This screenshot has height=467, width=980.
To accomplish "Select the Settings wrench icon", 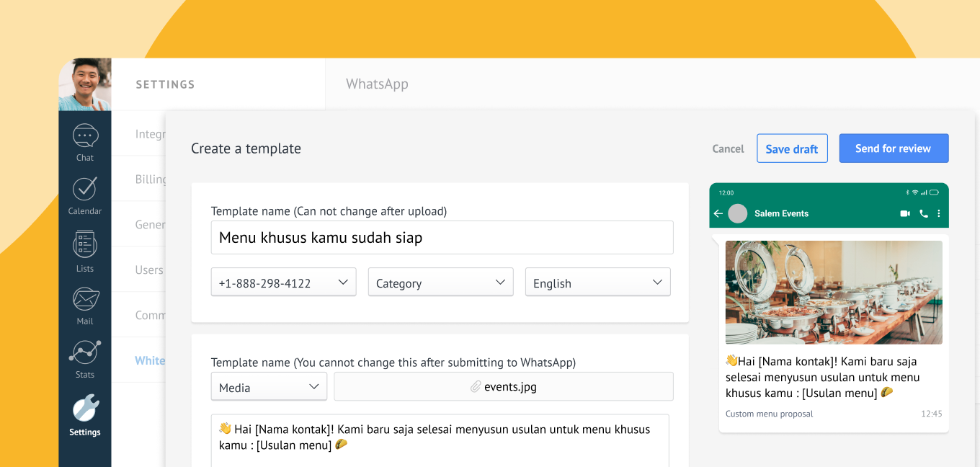I will [85, 409].
